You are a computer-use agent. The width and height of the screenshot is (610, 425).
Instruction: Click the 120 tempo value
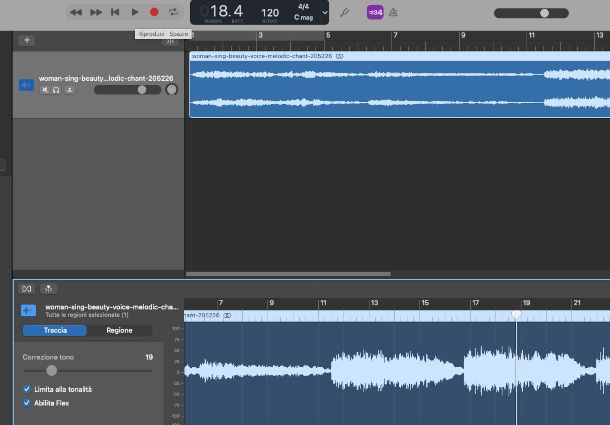[x=270, y=13]
